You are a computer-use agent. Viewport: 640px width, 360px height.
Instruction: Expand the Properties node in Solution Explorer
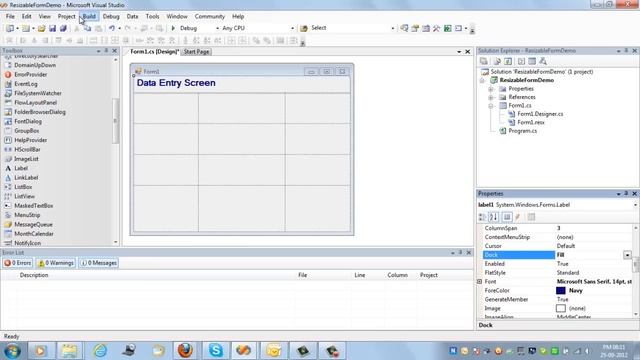coord(491,89)
